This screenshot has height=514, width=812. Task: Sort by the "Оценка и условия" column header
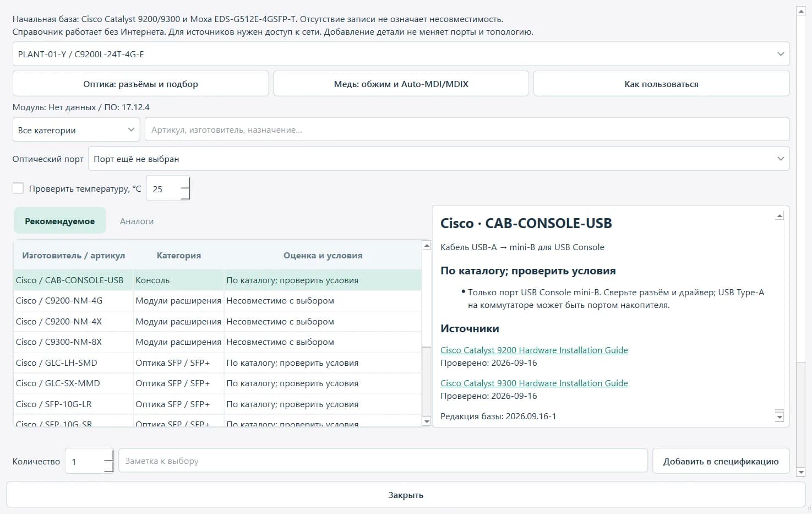[323, 255]
